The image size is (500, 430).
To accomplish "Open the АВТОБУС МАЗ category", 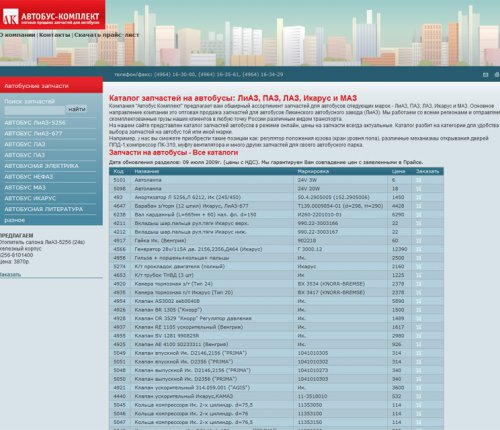I will tap(25, 188).
